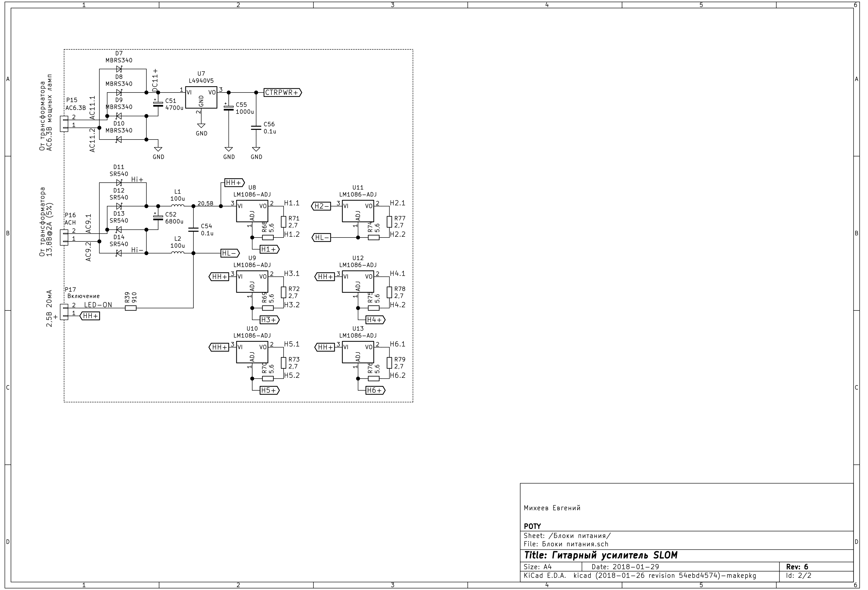Select the HL- label near L2
The width and height of the screenshot is (868, 590).
pos(230,253)
